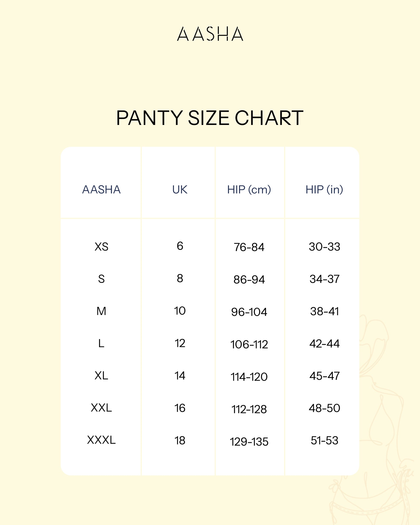Select the 96-104 hip centimeter value

(249, 312)
